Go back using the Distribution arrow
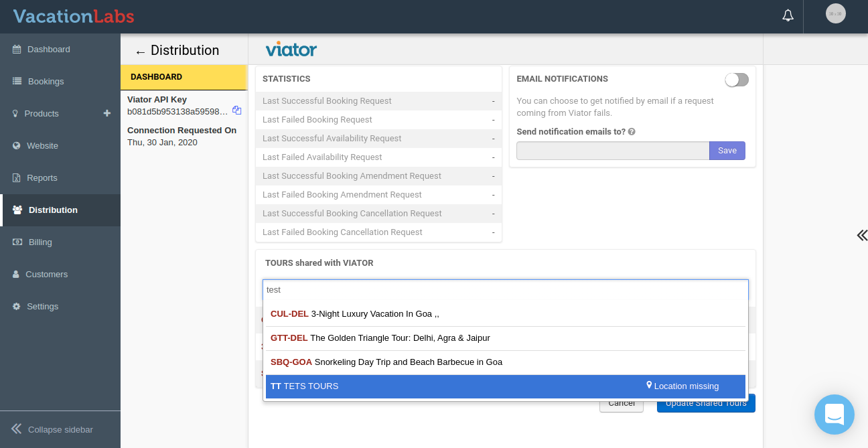 (x=140, y=52)
